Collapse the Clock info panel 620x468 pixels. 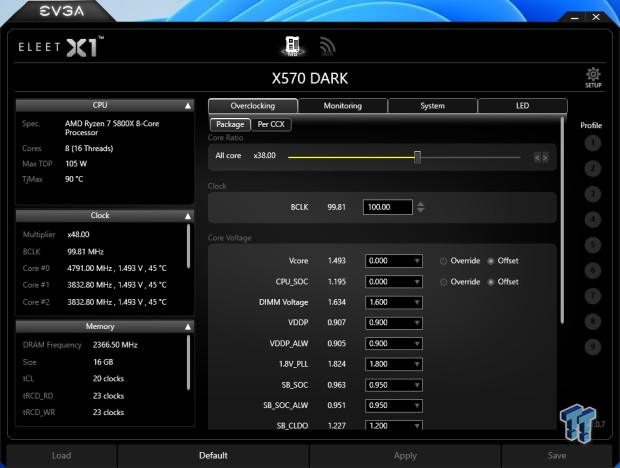188,216
